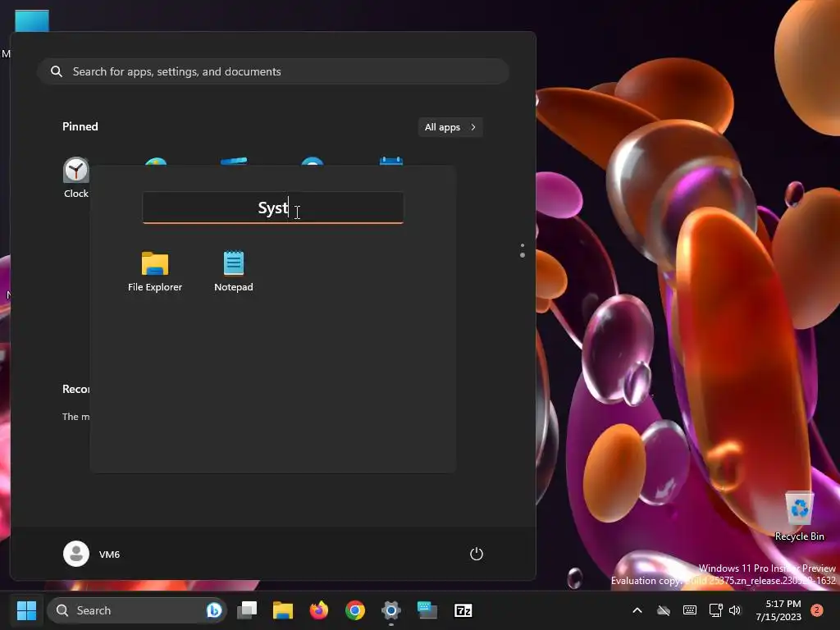840x630 pixels.
Task: Open Notepad in the Start folder
Action: pyautogui.click(x=234, y=272)
